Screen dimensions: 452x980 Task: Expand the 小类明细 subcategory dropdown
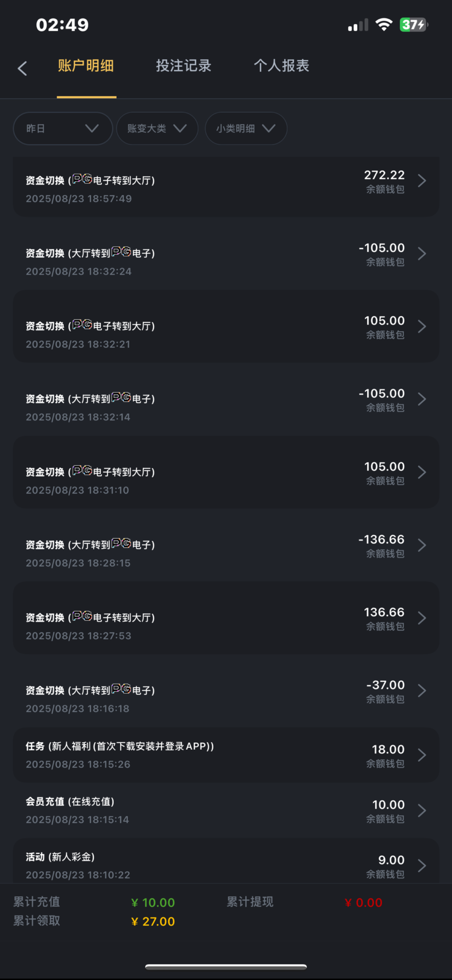point(246,129)
